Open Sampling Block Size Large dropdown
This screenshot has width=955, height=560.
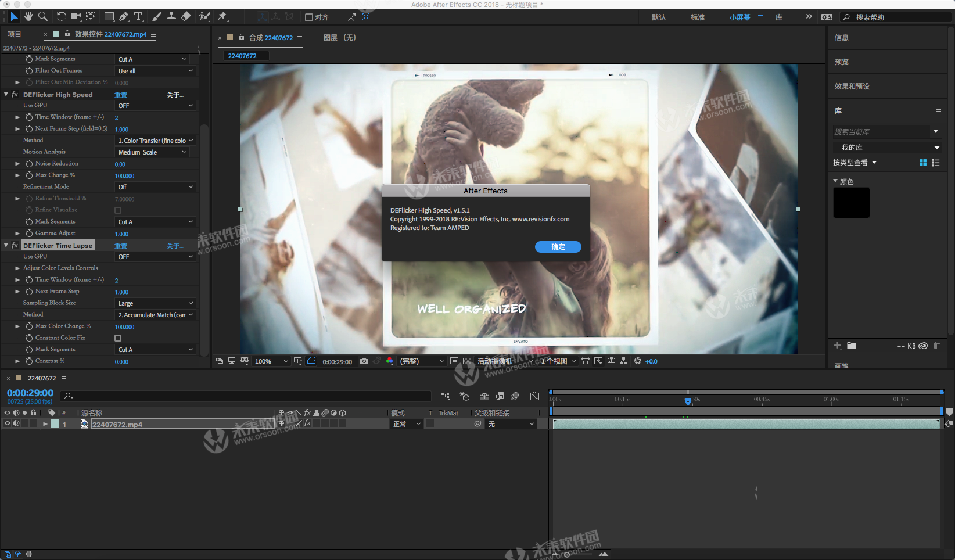[x=156, y=303]
